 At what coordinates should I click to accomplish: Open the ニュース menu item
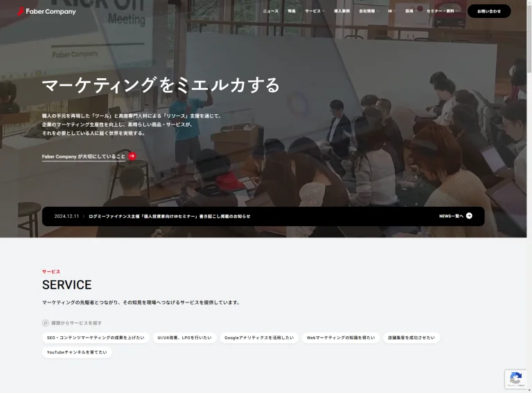point(270,11)
